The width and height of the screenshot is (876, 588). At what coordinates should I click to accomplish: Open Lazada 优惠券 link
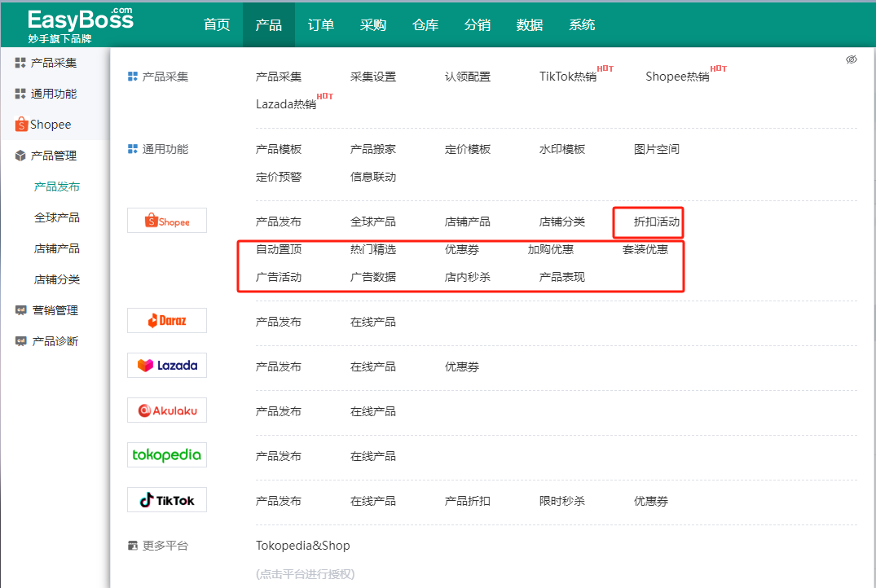[462, 366]
